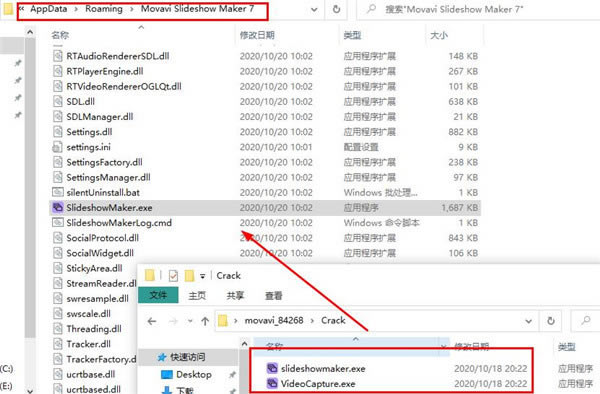The width and height of the screenshot is (600, 394).
Task: Click the RTAudioRendererSDL.dll file icon
Action: (57, 56)
